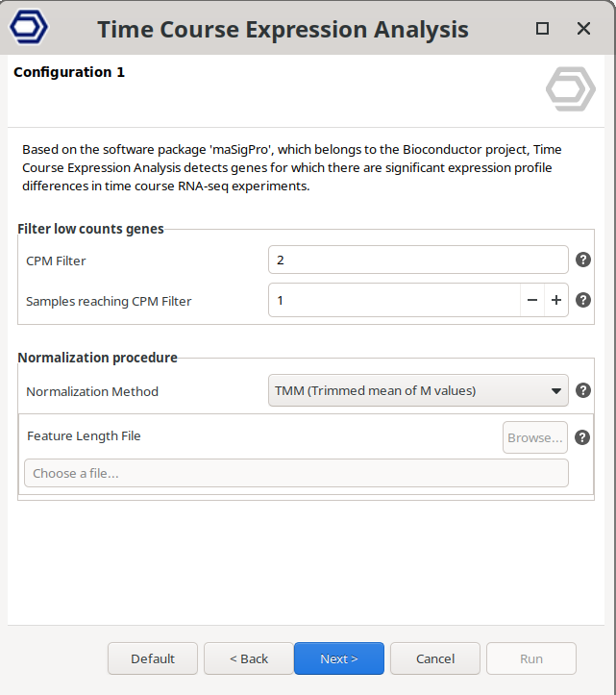Decrease the Samples reaching CPM Filter value
This screenshot has width=616, height=695.
pos(532,300)
